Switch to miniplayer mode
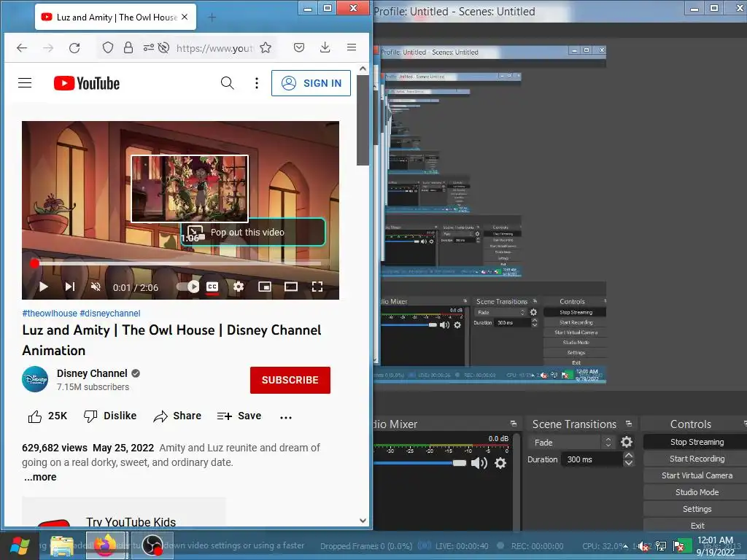Screen dimensions: 747x560 [x=265, y=287]
